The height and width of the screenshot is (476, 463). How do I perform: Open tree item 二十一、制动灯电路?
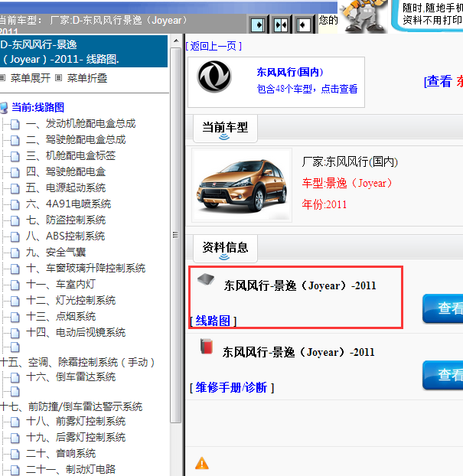click(70, 469)
